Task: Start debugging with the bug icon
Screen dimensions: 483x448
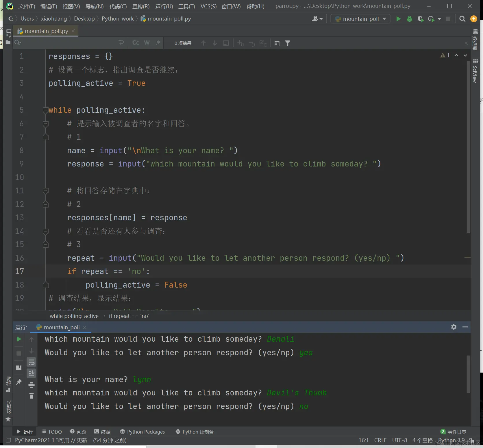Action: (410, 19)
